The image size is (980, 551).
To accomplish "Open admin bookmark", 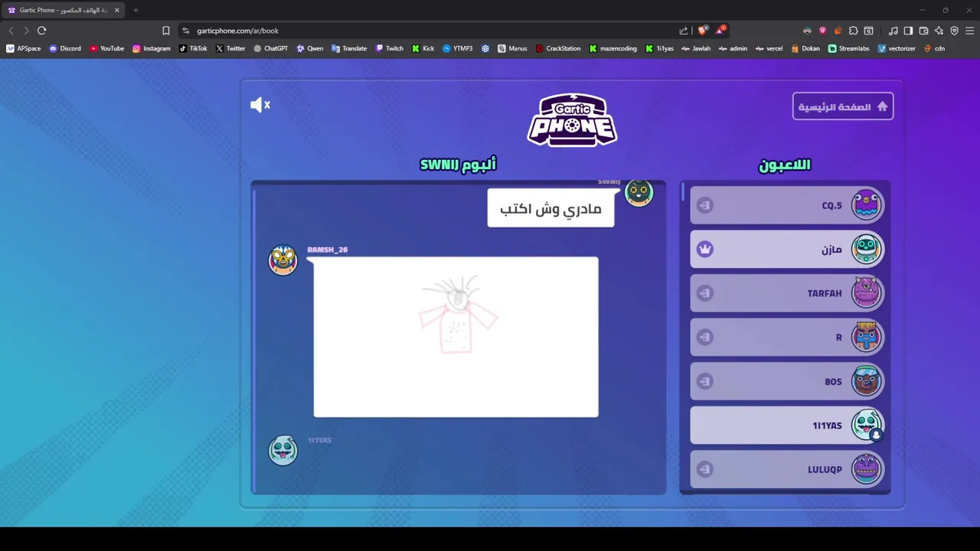I will (x=732, y=48).
